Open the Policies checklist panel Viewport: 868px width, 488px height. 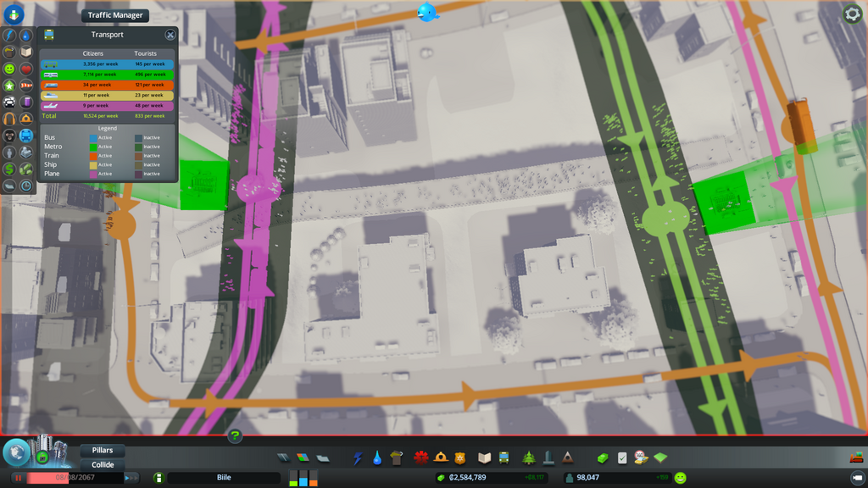point(622,458)
